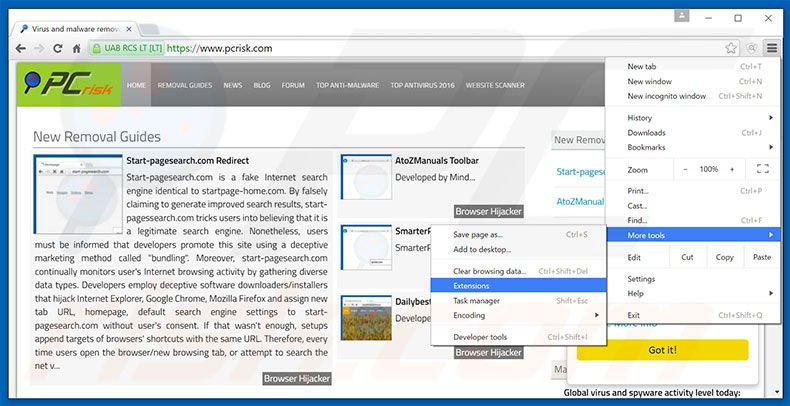Screen dimensions: 790x406
Task: Increase zoom with plus button
Action: pos(732,170)
